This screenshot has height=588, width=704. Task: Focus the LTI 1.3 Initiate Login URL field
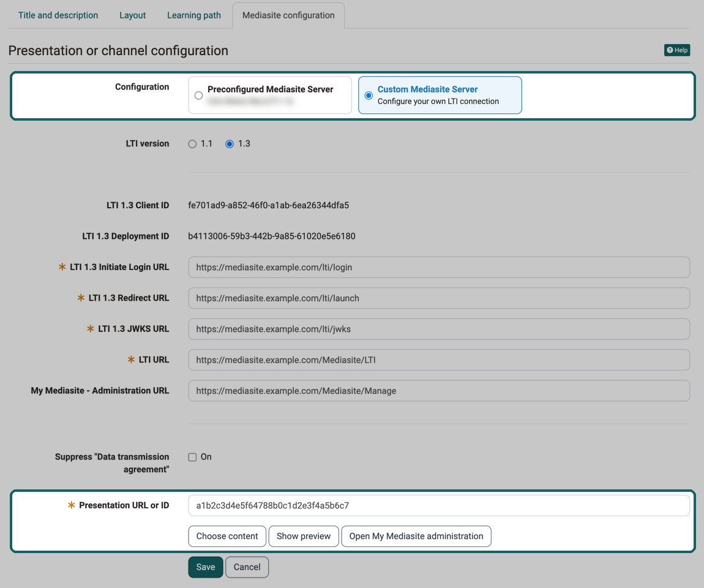439,267
